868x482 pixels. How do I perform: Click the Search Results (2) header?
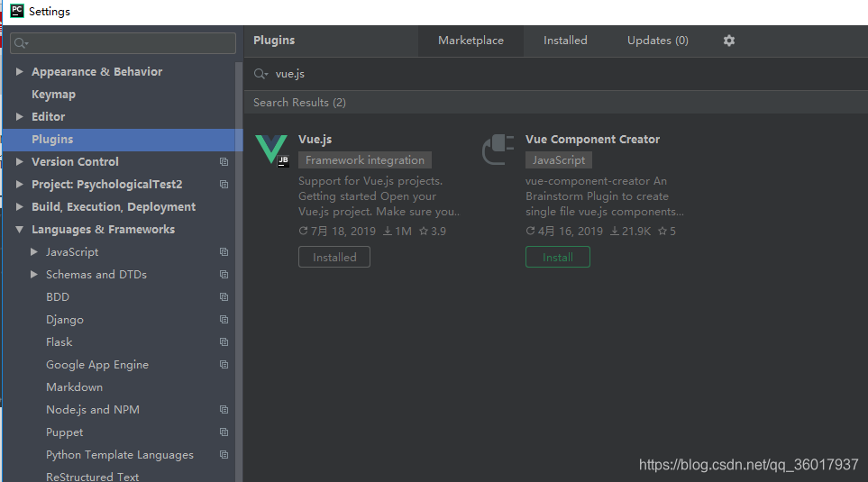point(299,103)
